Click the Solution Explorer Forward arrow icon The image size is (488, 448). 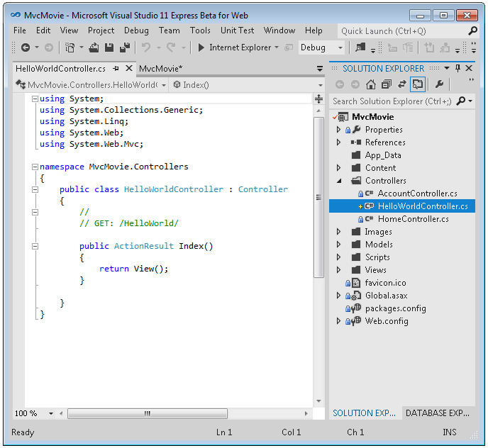(355, 84)
